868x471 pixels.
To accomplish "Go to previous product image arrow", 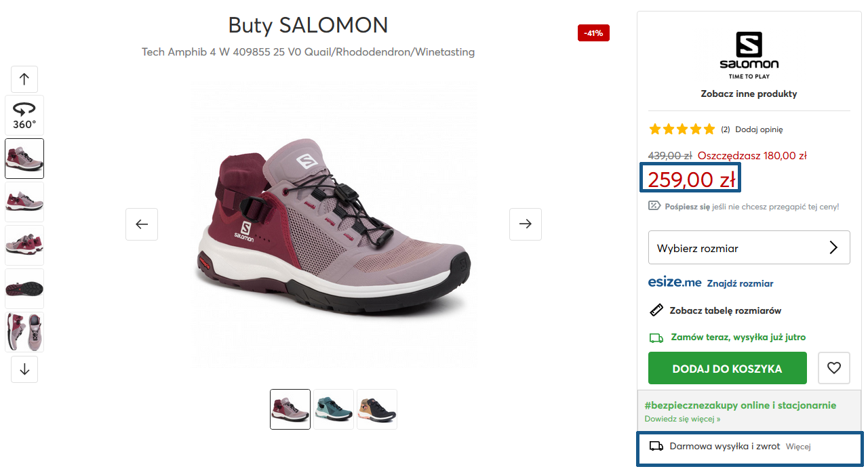I will (x=142, y=224).
